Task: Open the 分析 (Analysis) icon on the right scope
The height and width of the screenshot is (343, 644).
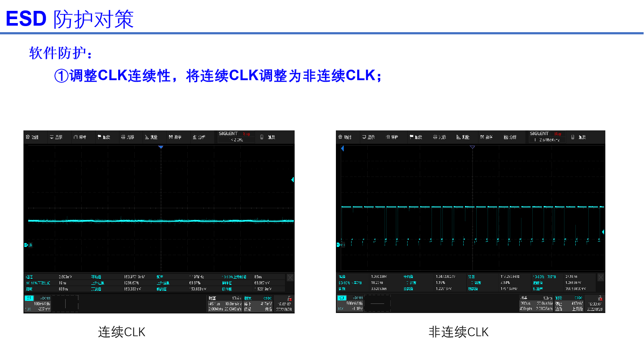Action: point(511,137)
